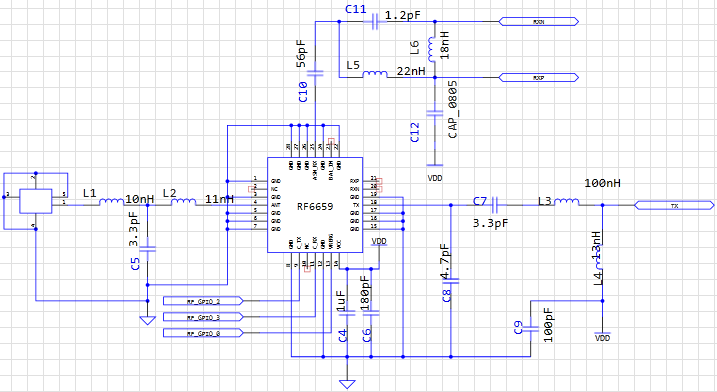Click the L5 22nH inductor
Image resolution: width=717 pixels, height=392 pixels.
point(375,74)
